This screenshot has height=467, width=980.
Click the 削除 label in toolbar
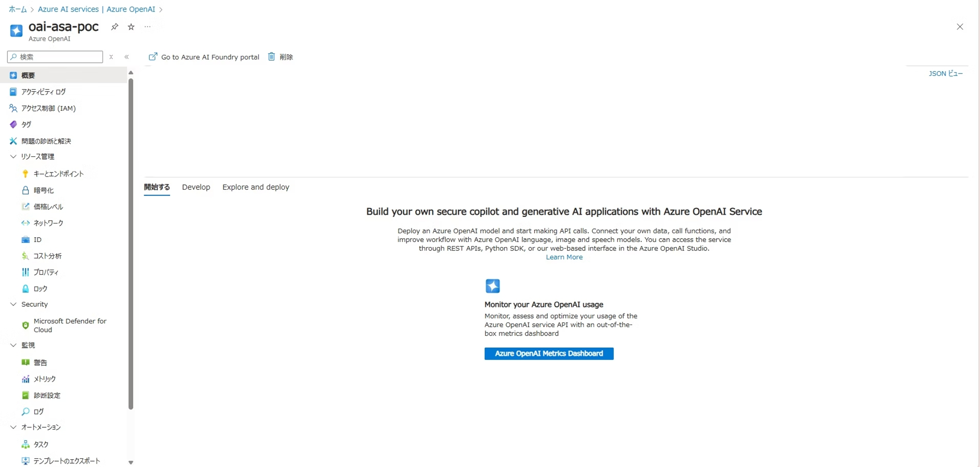tap(286, 57)
